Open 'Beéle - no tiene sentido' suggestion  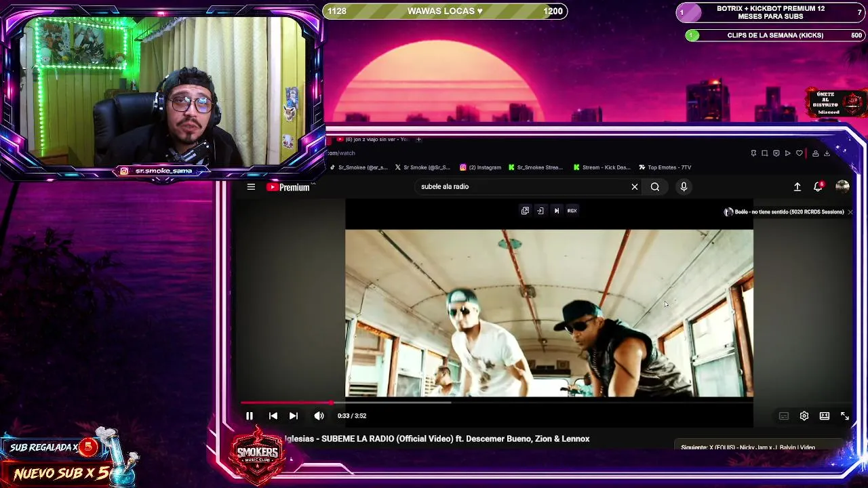[784, 212]
